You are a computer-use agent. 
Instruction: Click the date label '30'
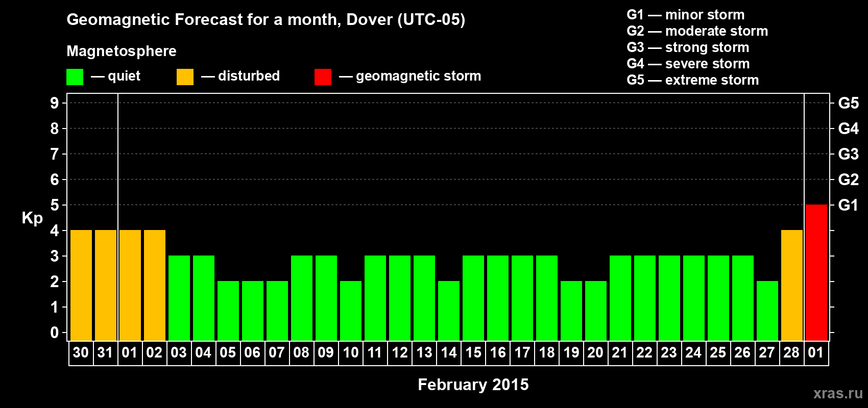tap(81, 352)
